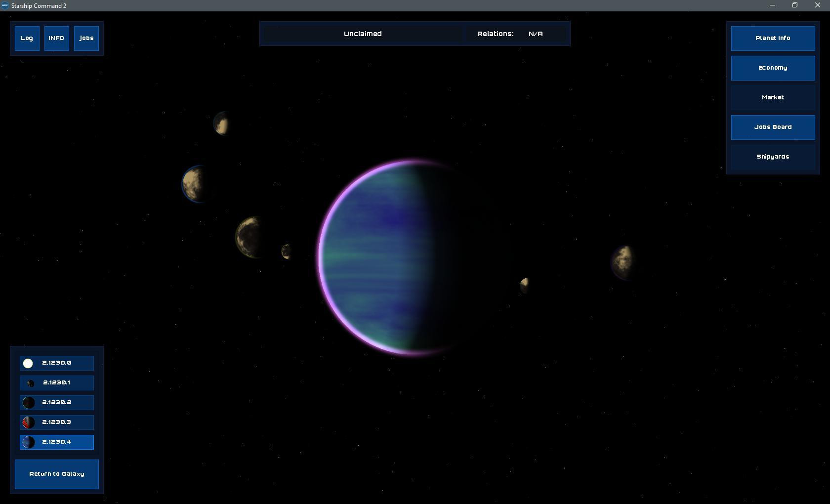Open the INFO panel
The image size is (830, 504).
56,38
